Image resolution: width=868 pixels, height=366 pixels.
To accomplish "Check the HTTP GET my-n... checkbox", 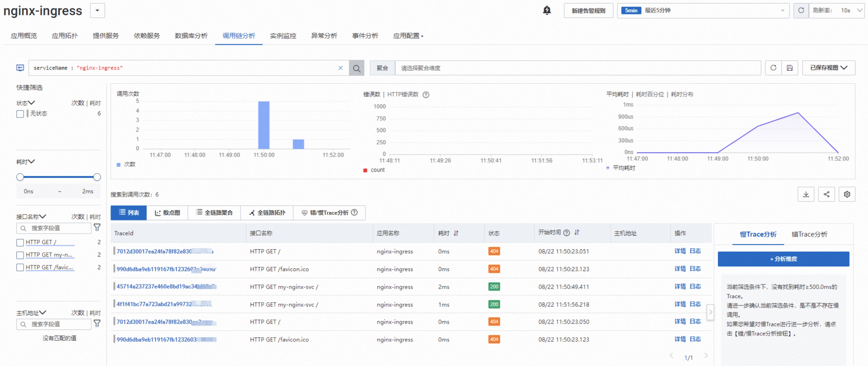I will pyautogui.click(x=20, y=255).
